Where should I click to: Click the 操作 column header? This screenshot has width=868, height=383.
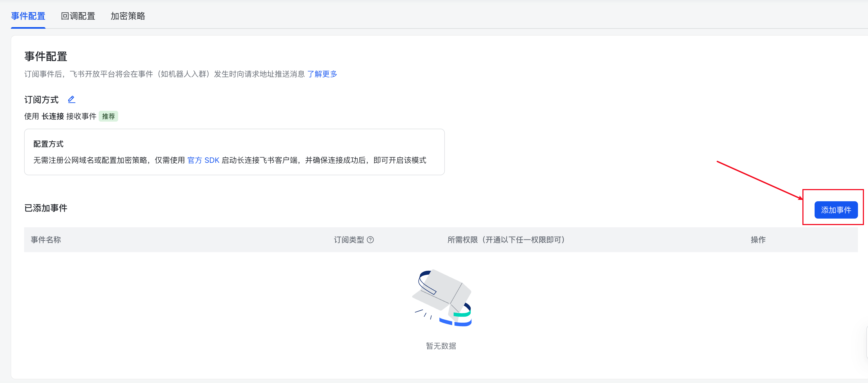click(x=758, y=240)
